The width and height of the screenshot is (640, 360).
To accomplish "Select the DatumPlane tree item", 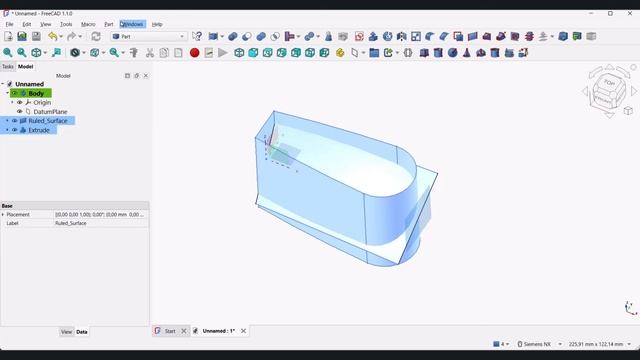I will 50,111.
